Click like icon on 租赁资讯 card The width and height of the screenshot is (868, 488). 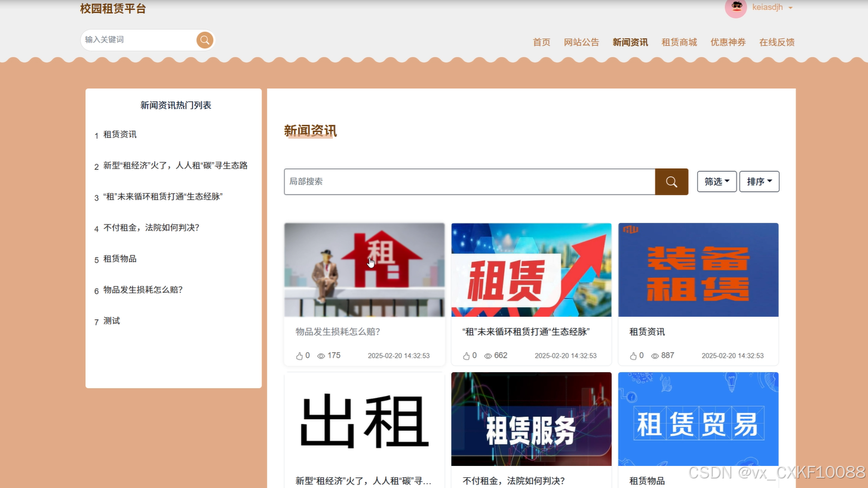point(633,356)
